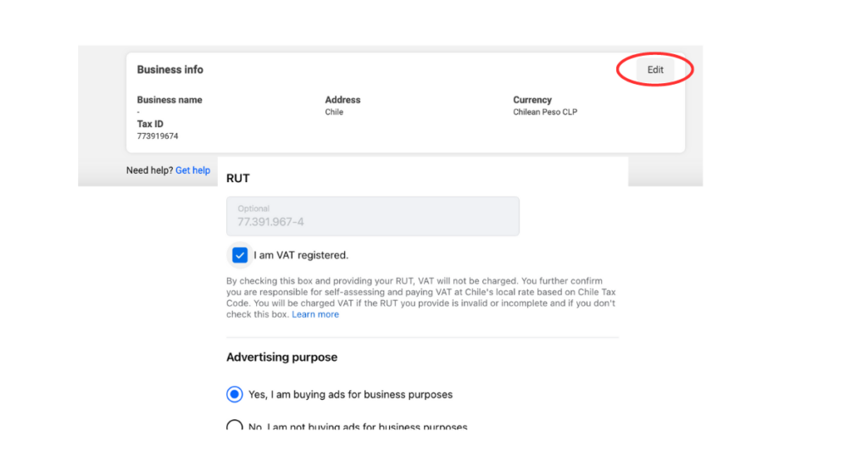
Task: Click the RUT section heading
Action: (237, 179)
